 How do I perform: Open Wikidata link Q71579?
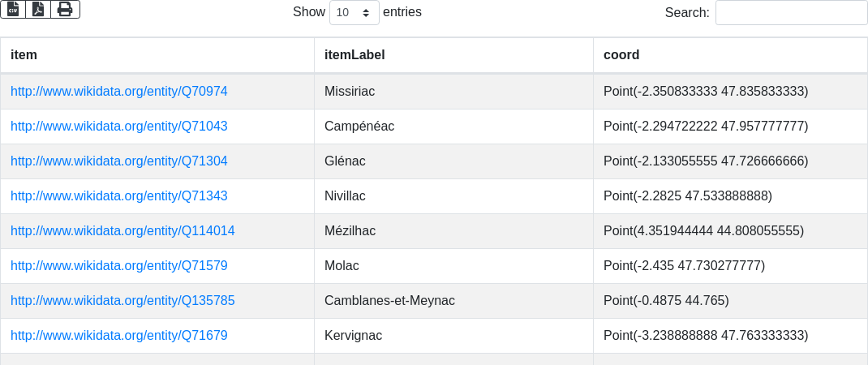click(119, 266)
